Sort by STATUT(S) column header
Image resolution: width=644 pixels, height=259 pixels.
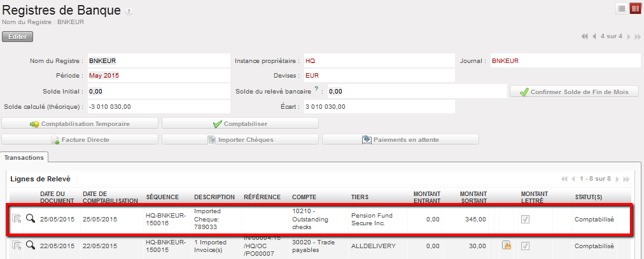589,197
